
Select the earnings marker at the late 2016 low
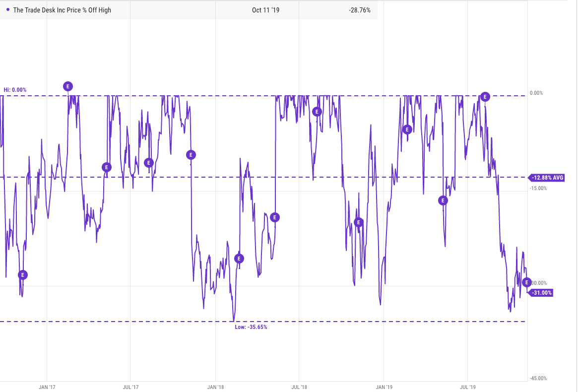click(x=22, y=275)
